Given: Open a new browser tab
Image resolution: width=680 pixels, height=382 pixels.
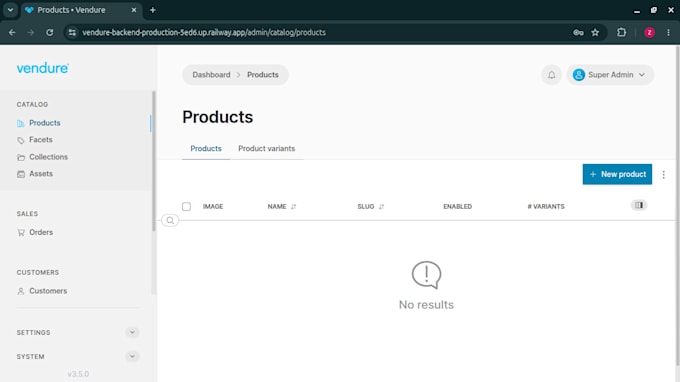Looking at the screenshot, I should [x=153, y=10].
